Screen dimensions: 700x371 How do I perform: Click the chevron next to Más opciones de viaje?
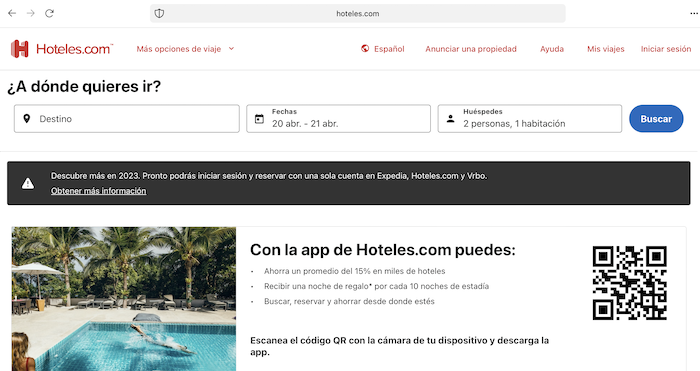(x=231, y=49)
